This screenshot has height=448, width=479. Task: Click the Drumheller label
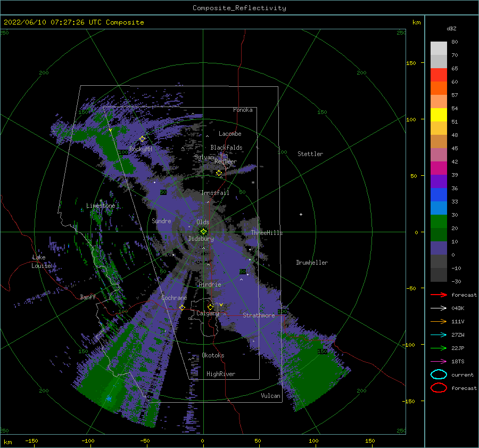pyautogui.click(x=312, y=263)
